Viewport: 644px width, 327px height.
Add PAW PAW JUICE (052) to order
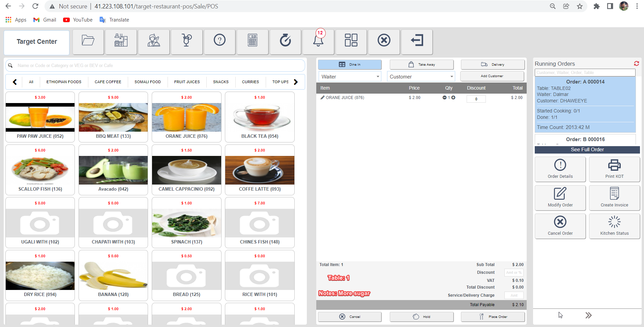click(40, 117)
